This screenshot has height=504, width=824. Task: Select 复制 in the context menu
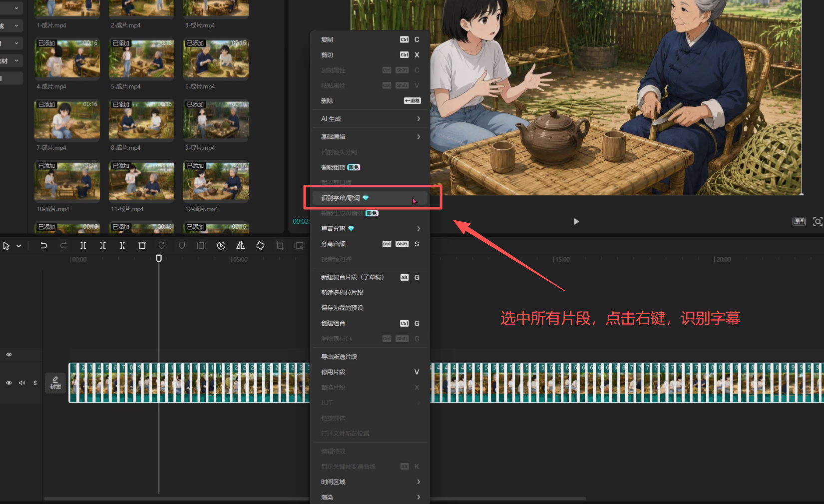pos(370,39)
